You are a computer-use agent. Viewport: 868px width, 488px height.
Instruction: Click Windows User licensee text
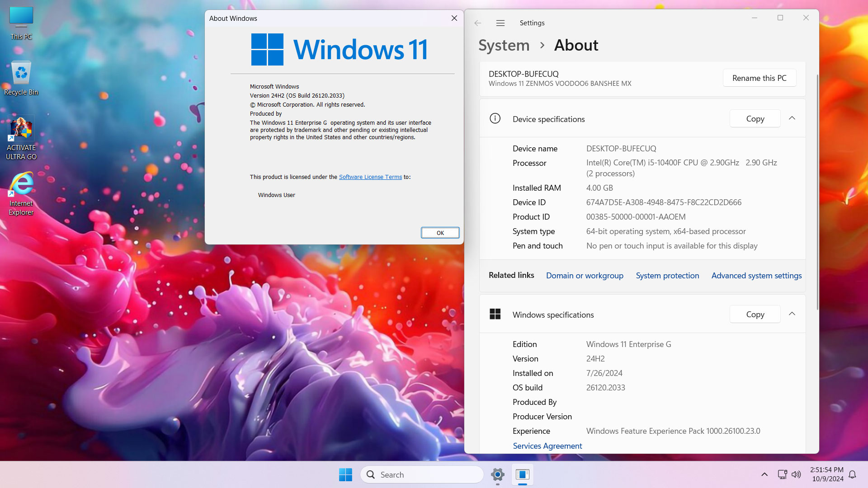tap(276, 195)
